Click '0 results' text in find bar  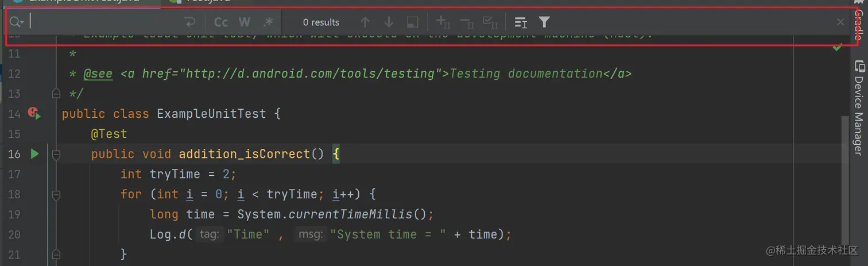[321, 22]
